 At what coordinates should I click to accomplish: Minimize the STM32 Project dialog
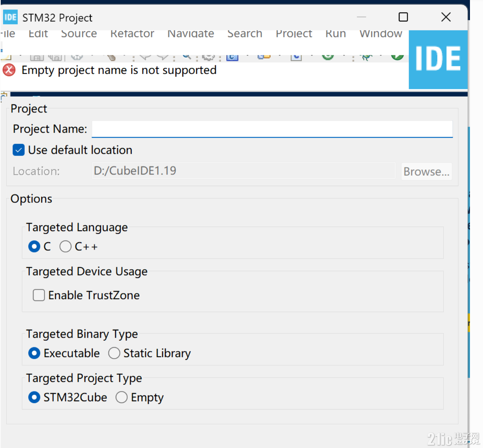(x=362, y=17)
